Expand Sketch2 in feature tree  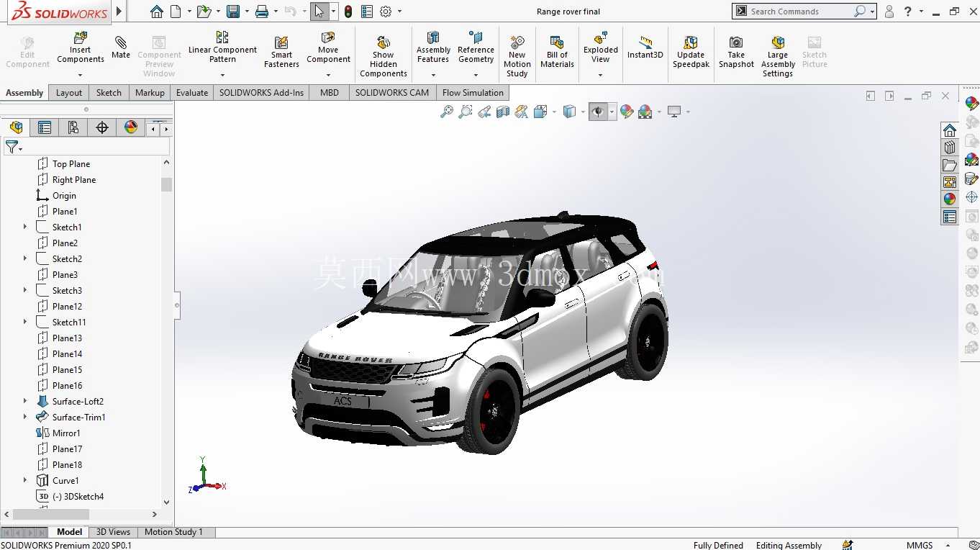[25, 259]
